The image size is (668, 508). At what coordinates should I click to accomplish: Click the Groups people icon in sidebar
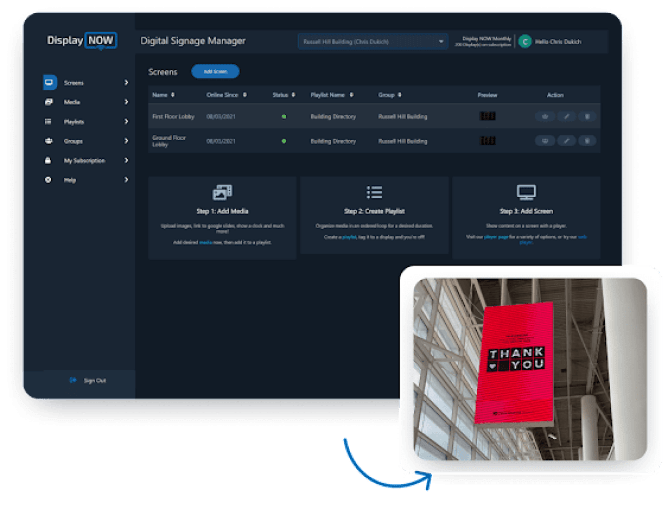pyautogui.click(x=49, y=141)
